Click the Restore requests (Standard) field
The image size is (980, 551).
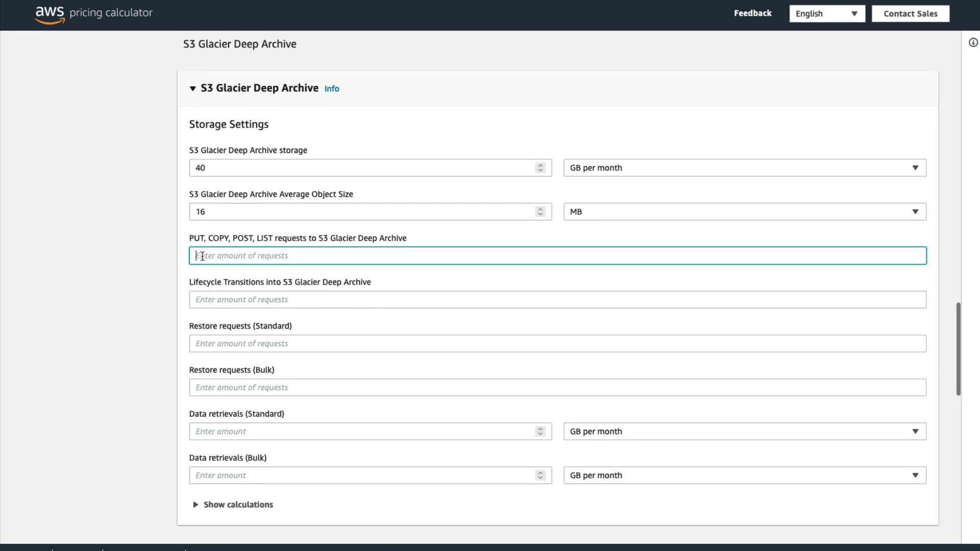(x=557, y=343)
